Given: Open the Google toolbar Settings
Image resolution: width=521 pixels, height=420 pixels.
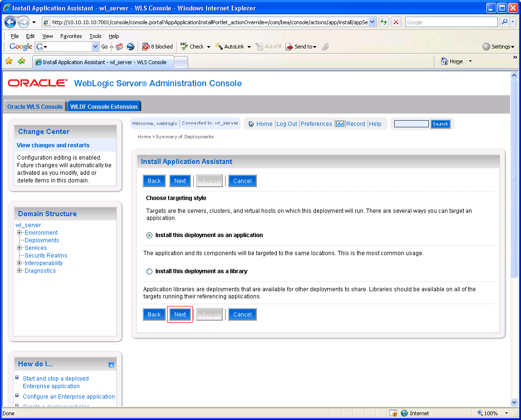Looking at the screenshot, I should tap(498, 47).
